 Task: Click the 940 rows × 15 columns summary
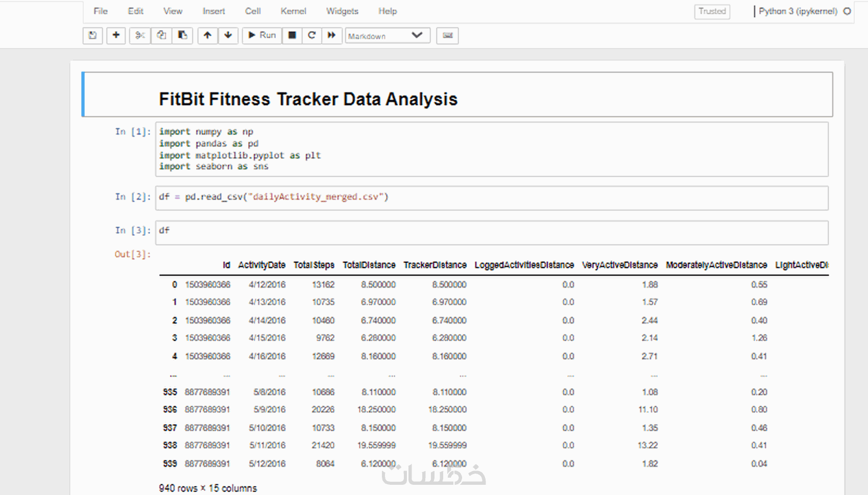pos(208,488)
